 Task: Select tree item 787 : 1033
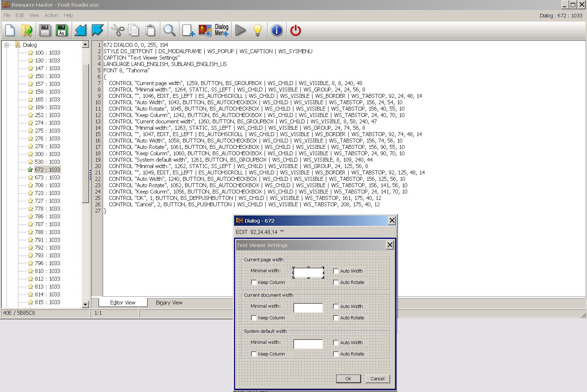(x=48, y=224)
